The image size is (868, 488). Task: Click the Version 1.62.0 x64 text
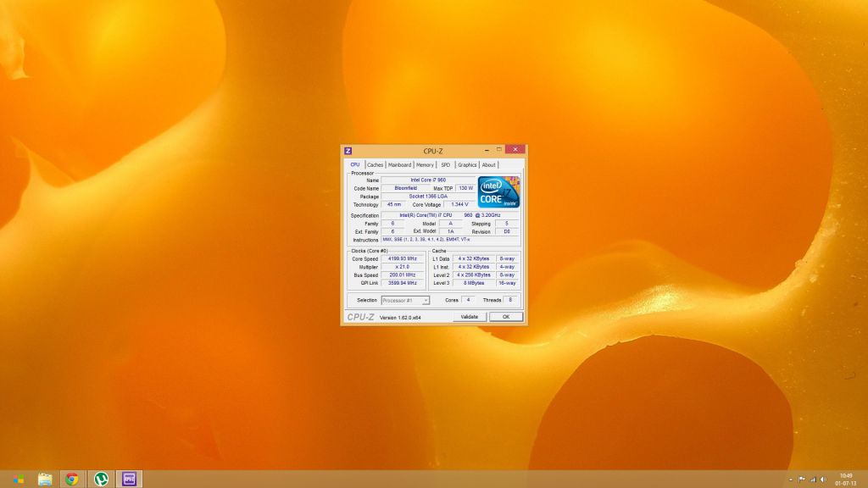400,318
